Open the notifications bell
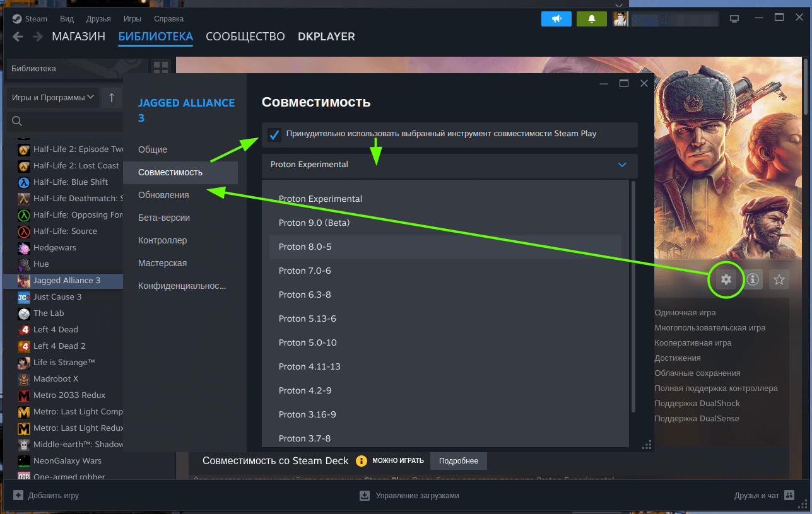This screenshot has width=812, height=514. (592, 19)
